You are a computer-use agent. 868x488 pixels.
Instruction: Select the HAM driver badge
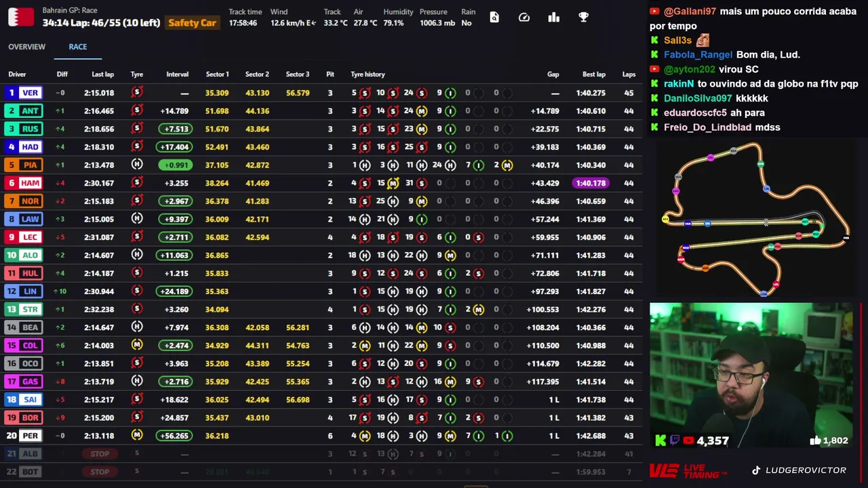point(24,183)
